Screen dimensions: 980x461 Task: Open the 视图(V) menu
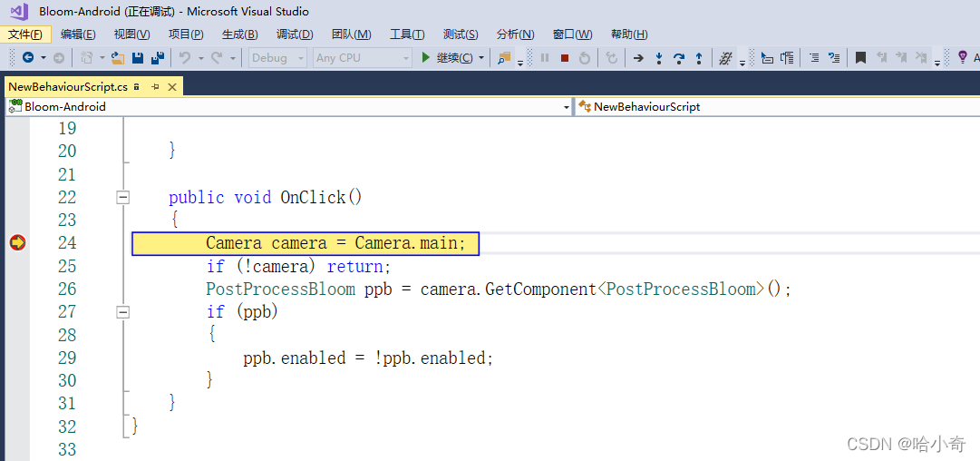131,34
